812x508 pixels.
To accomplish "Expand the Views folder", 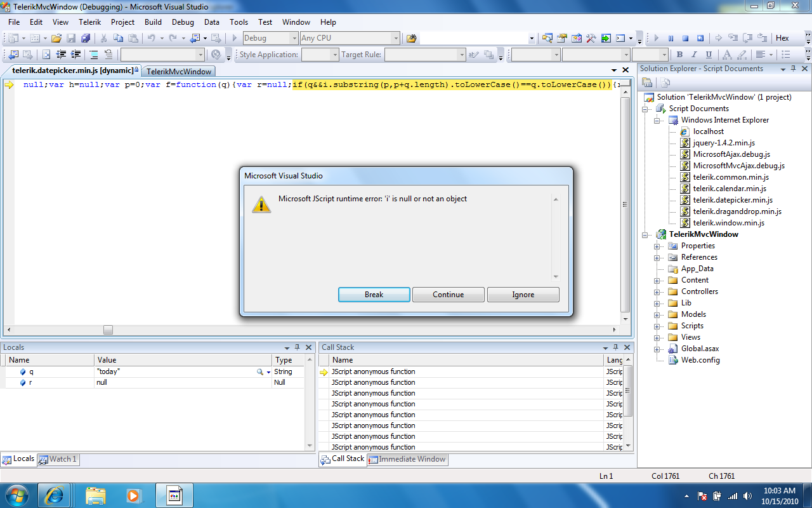I will (x=657, y=337).
